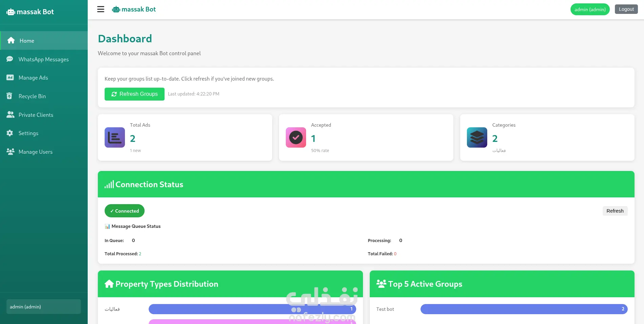Click the 50% rate text
The width and height of the screenshot is (644, 324).
[x=320, y=151]
